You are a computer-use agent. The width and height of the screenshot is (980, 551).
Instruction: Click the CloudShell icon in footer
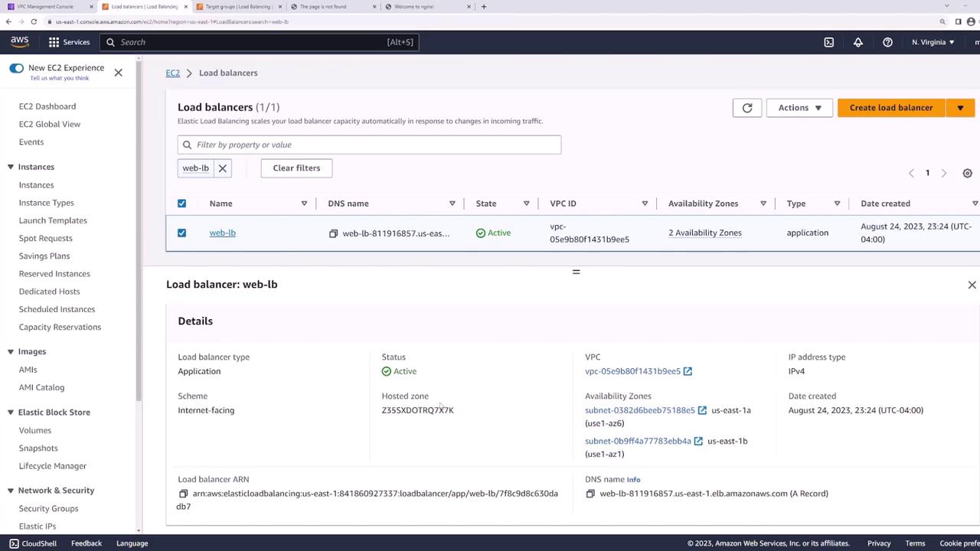(14, 543)
